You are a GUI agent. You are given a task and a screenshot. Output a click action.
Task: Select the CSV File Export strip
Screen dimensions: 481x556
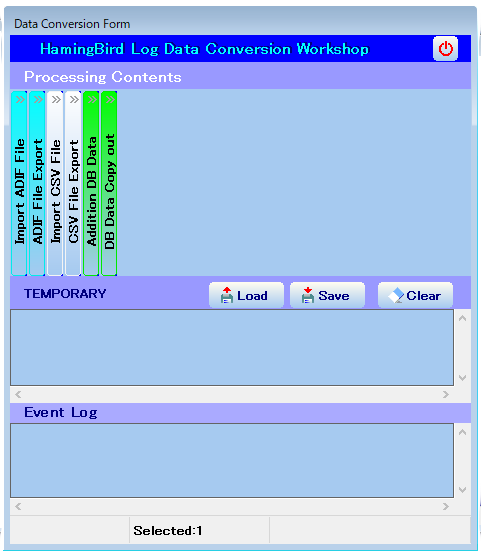click(73, 183)
